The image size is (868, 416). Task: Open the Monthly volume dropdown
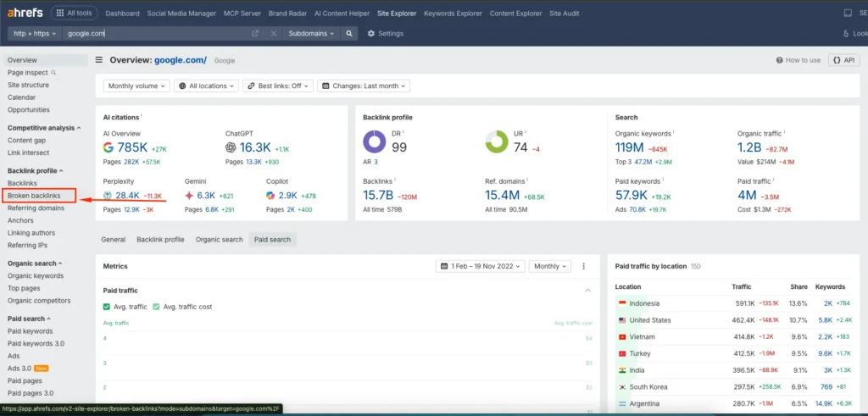(136, 86)
